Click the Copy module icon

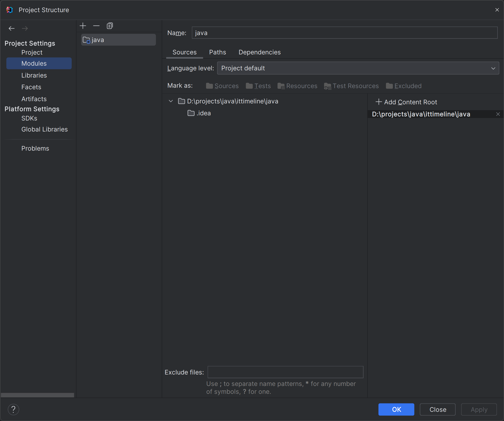pos(110,26)
